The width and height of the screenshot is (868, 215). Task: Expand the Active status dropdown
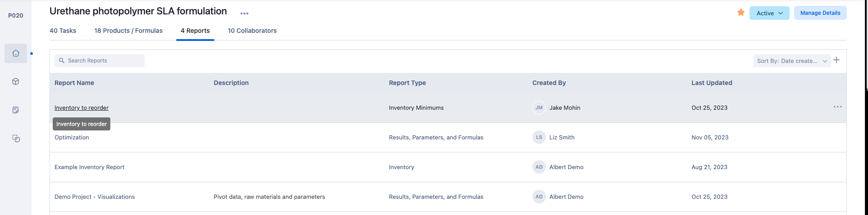coord(769,13)
